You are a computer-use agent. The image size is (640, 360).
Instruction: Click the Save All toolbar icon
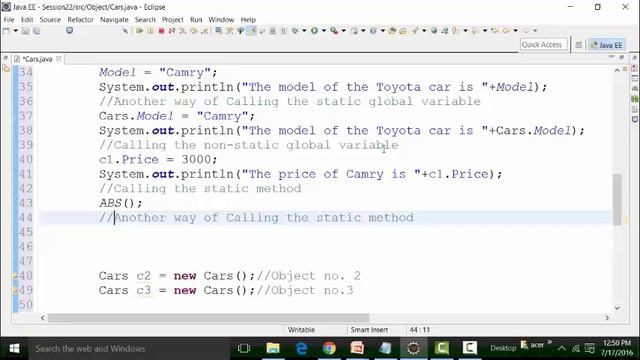pos(37,31)
